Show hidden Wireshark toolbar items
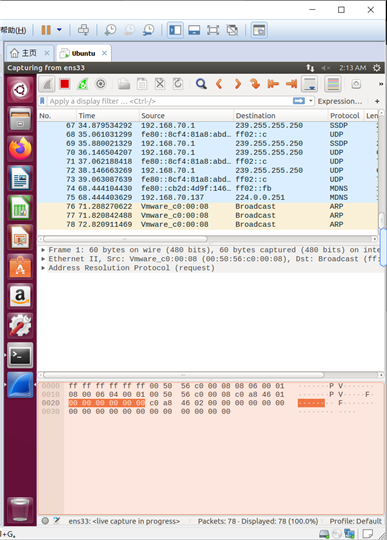This screenshot has height=540, width=387. tap(381, 84)
